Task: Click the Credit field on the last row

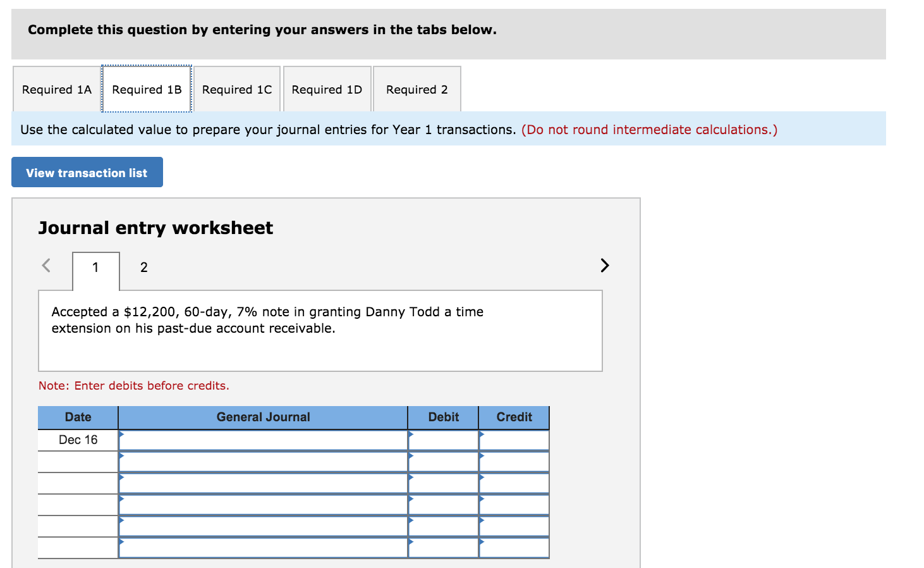Action: [x=514, y=548]
